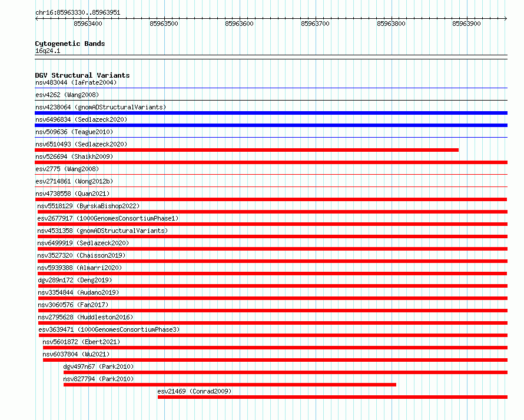Click the red bar under esv21469

(333, 397)
